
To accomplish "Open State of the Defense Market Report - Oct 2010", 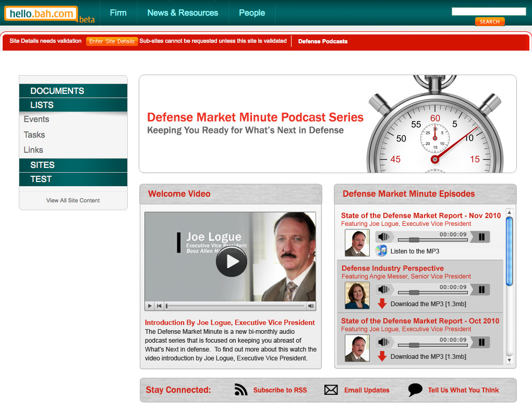I will click(x=420, y=321).
